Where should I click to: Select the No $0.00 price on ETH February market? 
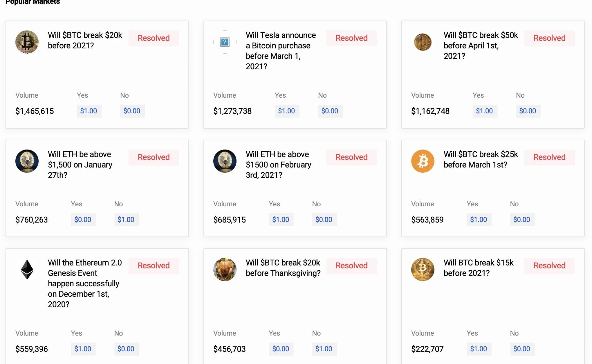coord(324,220)
